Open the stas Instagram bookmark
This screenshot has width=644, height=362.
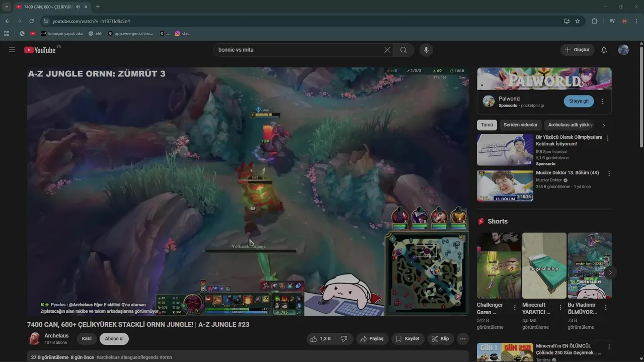[x=182, y=34]
